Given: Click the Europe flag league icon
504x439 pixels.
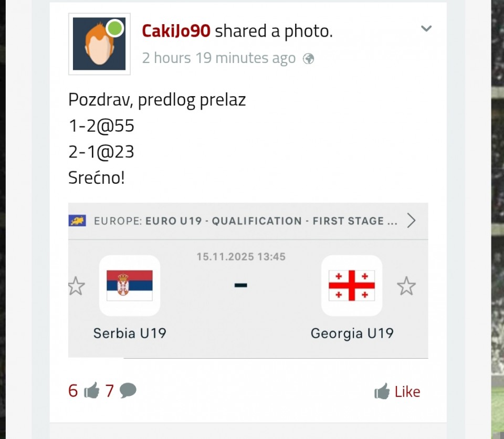Looking at the screenshot, I should 77,221.
